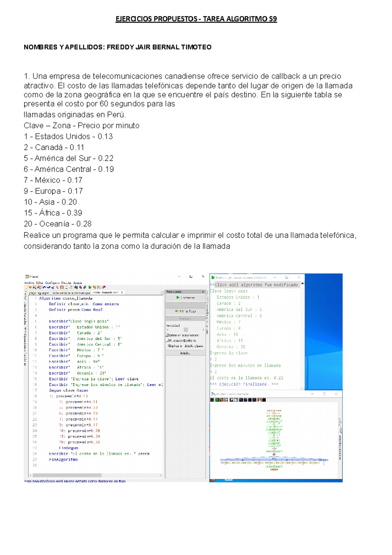Screen dimensions: 392x555
Task: Click the green Run icon in PSeInt toolbar
Action: [90, 287]
